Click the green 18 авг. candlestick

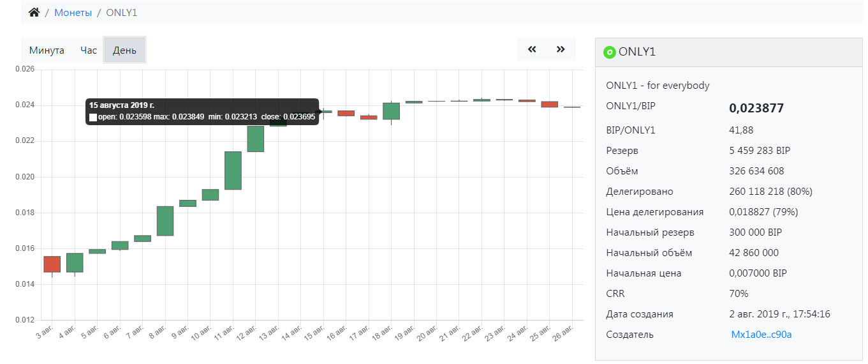pyautogui.click(x=391, y=111)
